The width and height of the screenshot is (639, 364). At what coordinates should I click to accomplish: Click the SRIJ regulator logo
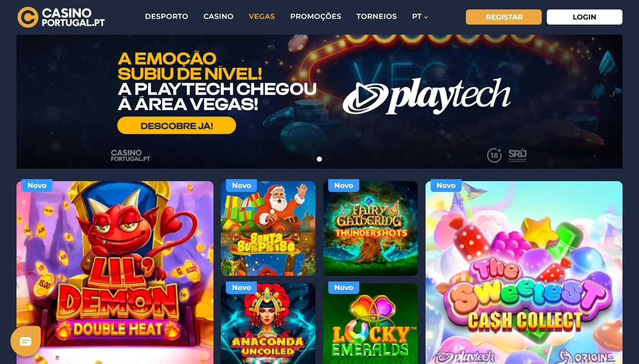(517, 155)
